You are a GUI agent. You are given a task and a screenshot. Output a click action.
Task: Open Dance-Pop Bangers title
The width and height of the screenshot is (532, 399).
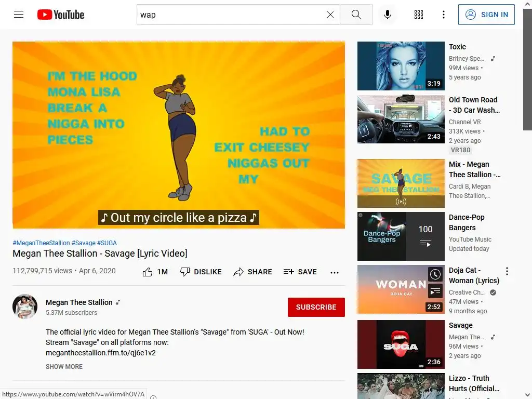click(467, 222)
